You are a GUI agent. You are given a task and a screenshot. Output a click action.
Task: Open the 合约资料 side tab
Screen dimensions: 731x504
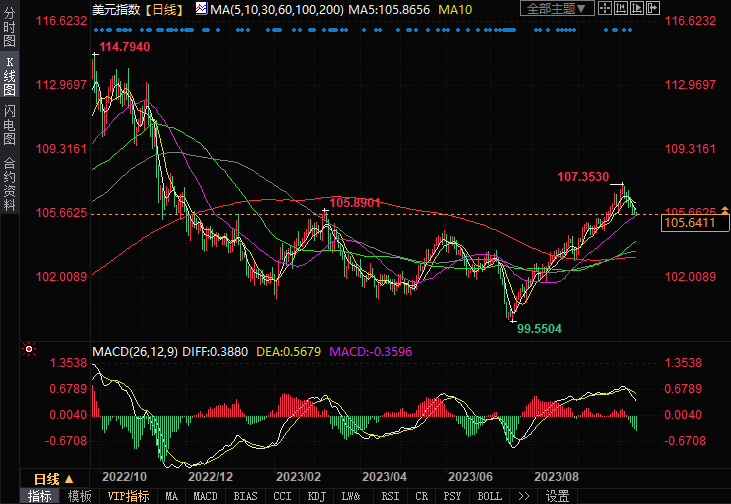10,184
